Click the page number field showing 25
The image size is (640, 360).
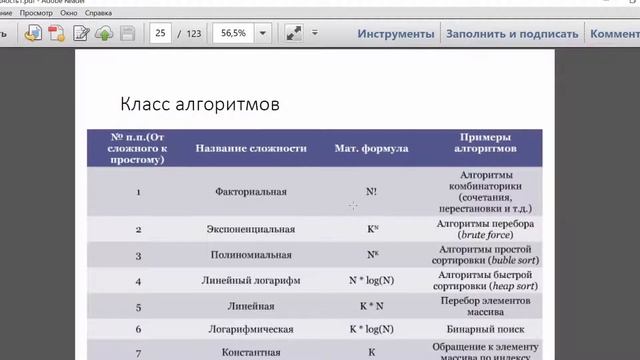160,33
